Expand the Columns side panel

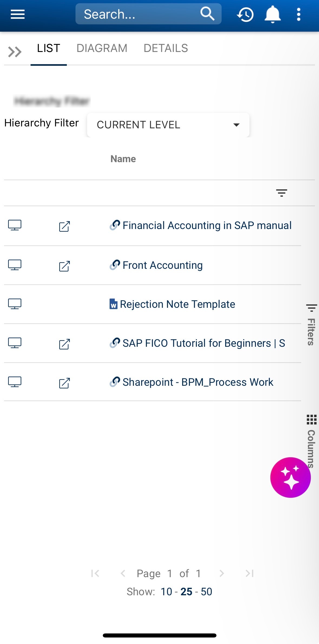(x=311, y=441)
